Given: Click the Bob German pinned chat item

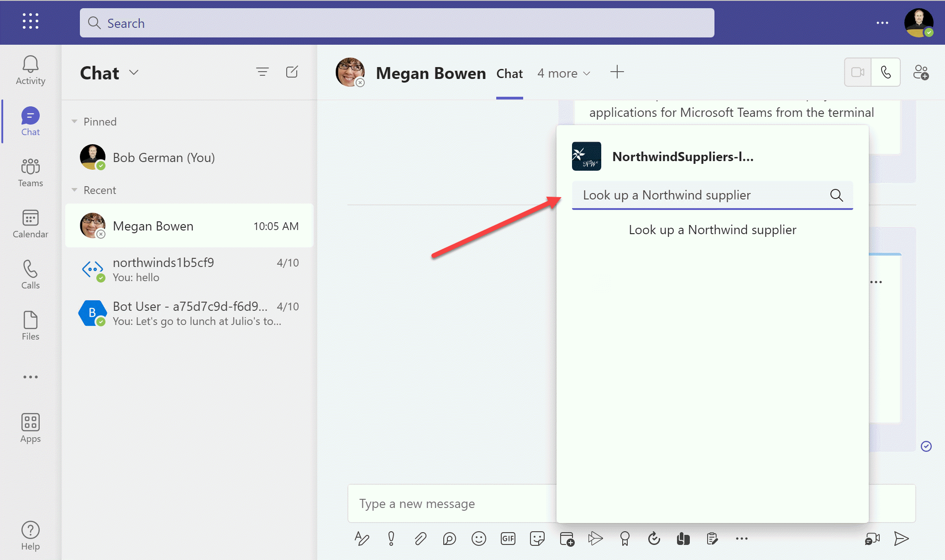Looking at the screenshot, I should point(164,157).
